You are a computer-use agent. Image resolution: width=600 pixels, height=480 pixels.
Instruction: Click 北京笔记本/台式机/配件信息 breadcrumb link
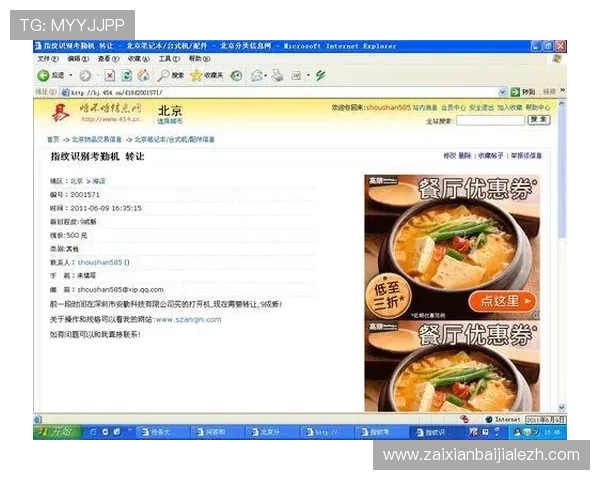tap(174, 139)
